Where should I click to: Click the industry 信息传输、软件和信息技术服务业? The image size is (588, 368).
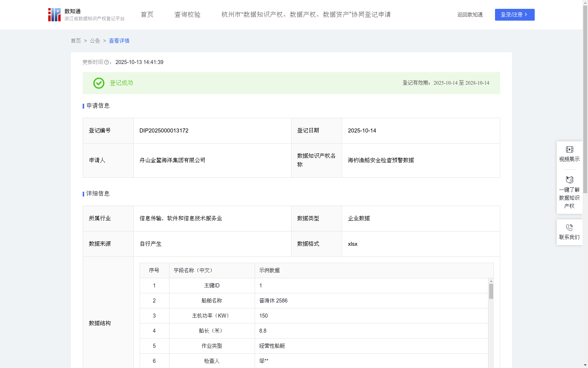181,219
